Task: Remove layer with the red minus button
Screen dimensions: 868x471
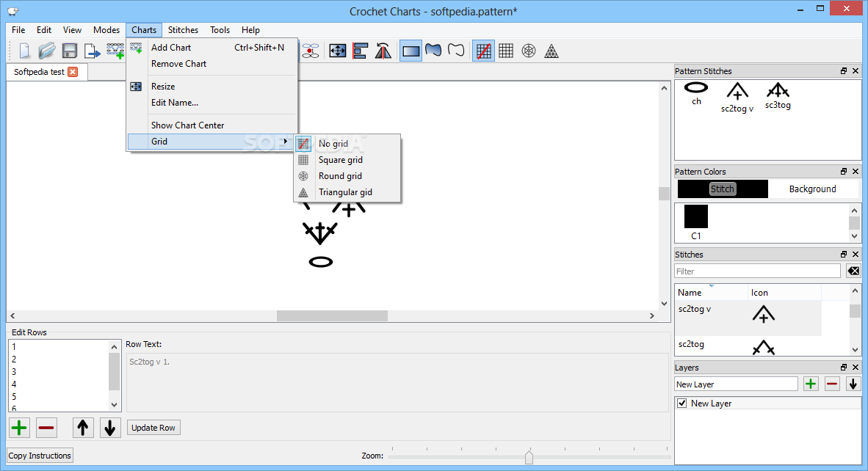Action: pos(832,384)
